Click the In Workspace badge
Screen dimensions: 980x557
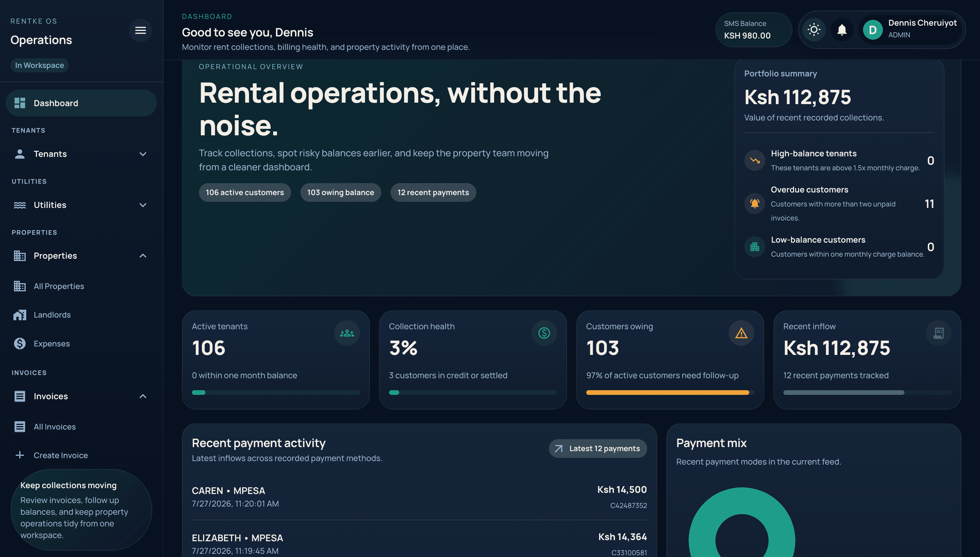coord(39,65)
